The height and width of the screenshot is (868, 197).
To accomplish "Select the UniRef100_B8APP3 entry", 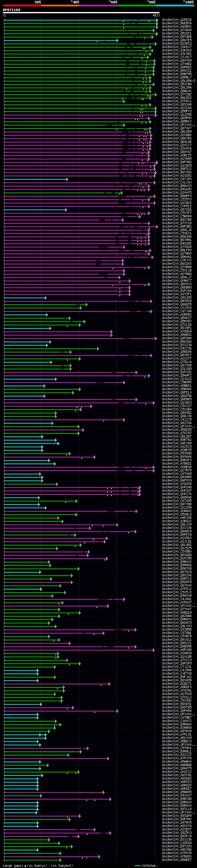I will click(177, 196).
